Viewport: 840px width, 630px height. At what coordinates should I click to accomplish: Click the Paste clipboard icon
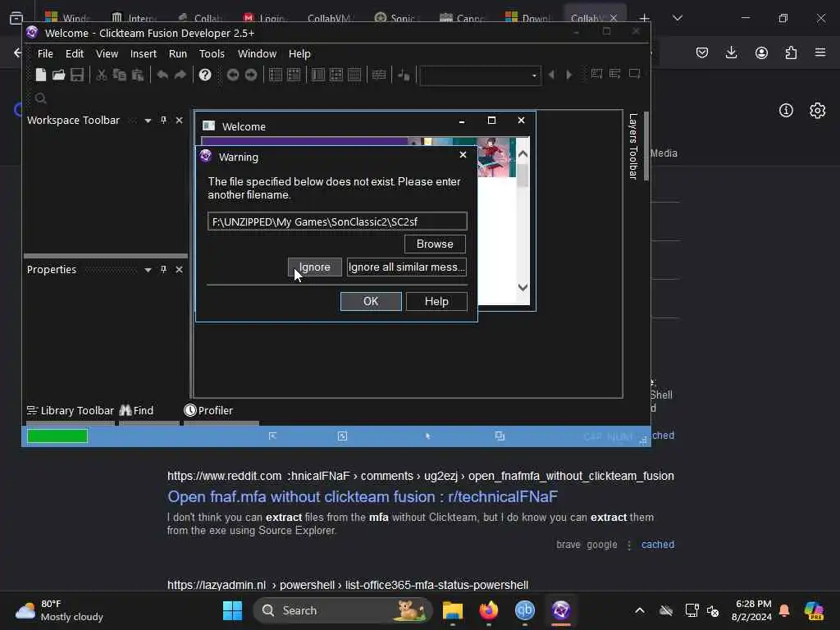point(138,75)
